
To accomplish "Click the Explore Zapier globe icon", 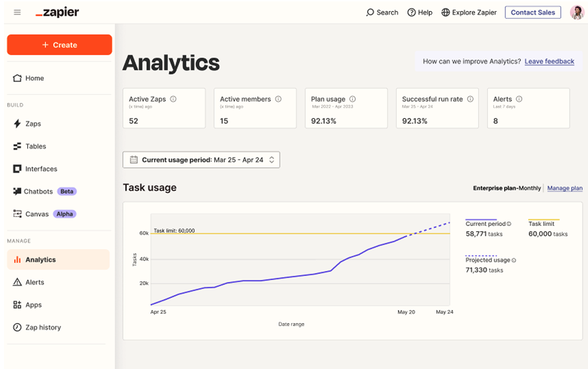I will [446, 12].
